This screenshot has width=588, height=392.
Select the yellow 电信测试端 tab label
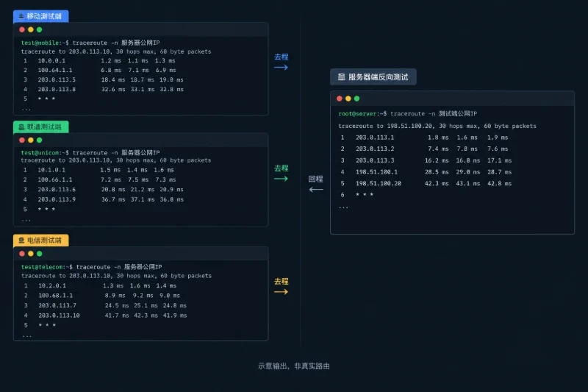click(x=41, y=240)
